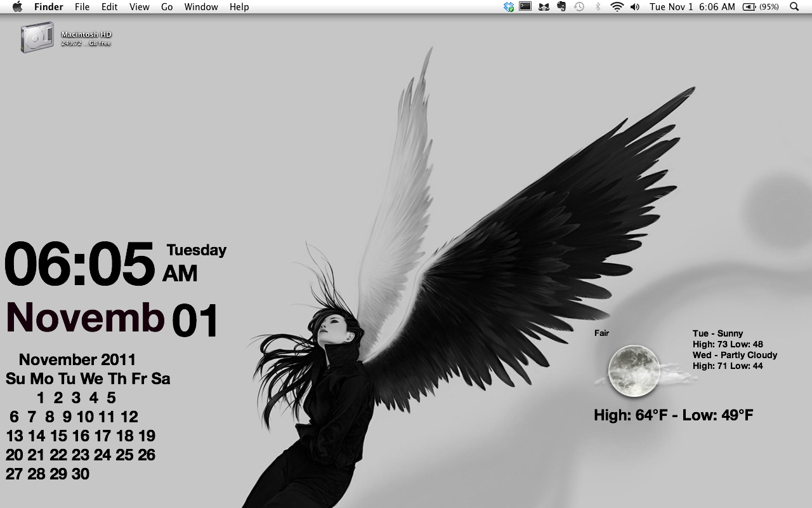Click the Wed - Partly Cloudy forecast
The width and height of the screenshot is (812, 508).
click(735, 355)
